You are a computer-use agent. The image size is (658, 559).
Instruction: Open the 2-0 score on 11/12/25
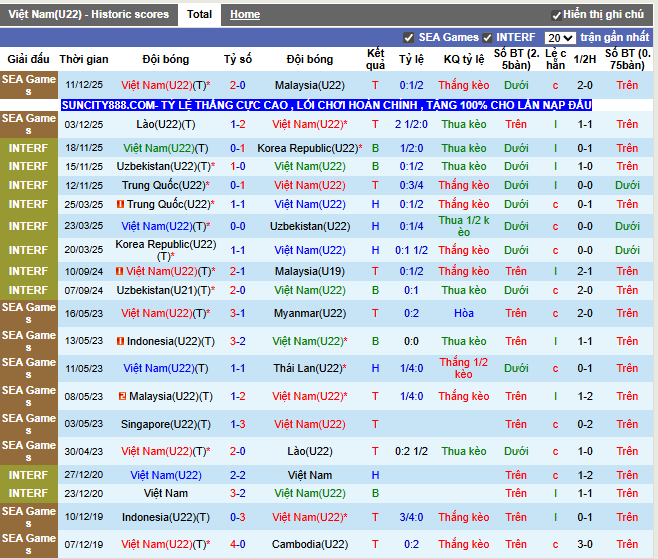click(238, 85)
